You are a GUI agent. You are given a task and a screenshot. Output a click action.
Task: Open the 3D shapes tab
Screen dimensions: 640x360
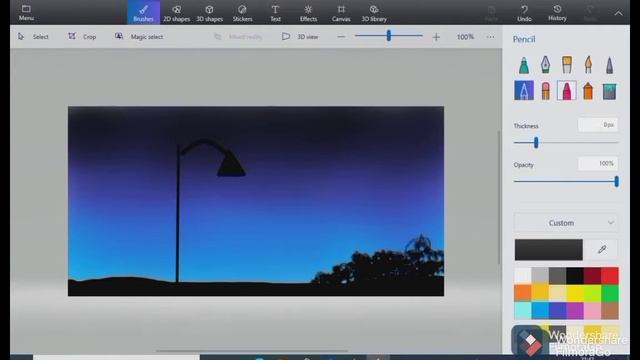pyautogui.click(x=209, y=13)
